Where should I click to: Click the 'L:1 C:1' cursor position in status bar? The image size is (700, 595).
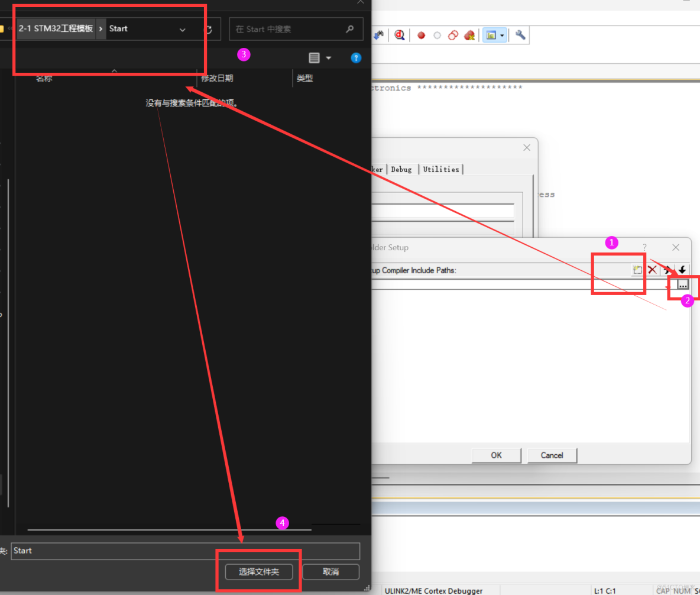click(x=604, y=590)
